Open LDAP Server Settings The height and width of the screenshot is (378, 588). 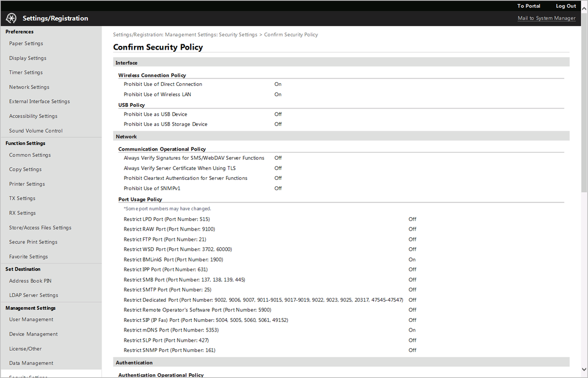point(34,295)
